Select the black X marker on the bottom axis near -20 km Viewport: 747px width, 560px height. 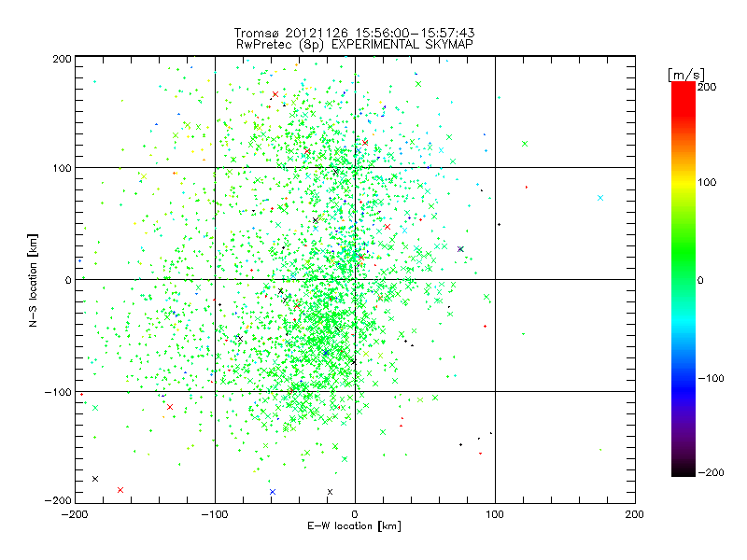[x=330, y=492]
